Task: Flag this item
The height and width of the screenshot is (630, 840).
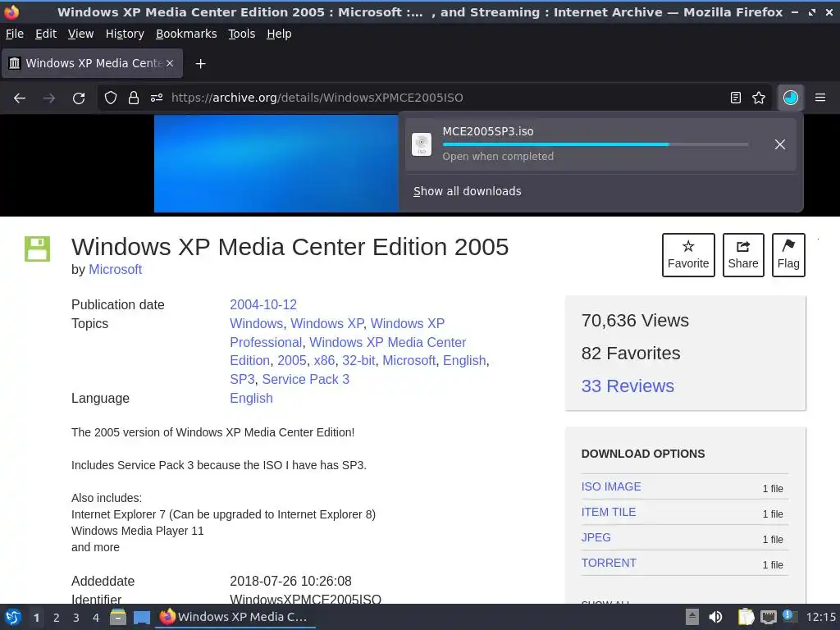Action: 788,255
